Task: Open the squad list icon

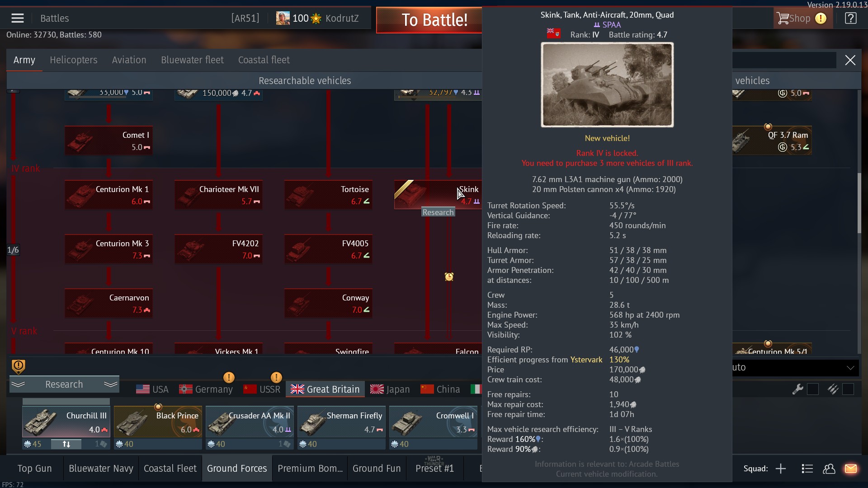Action: click(807, 469)
